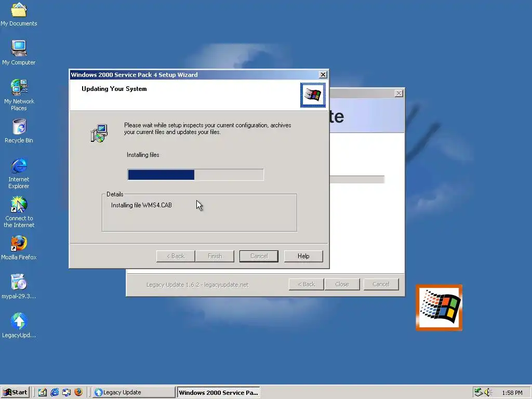Launch Internet Explorer from quick launch
The width and height of the screenshot is (532, 399).
[x=55, y=392]
